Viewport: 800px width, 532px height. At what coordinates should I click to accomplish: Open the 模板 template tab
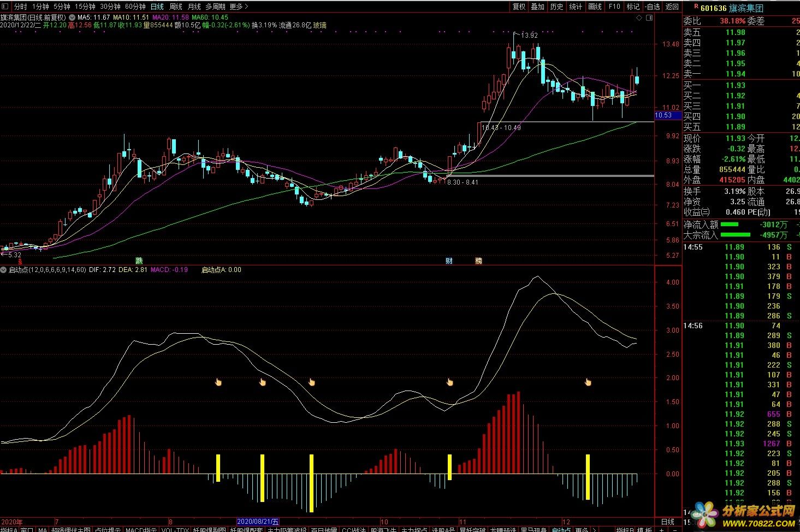point(644,530)
